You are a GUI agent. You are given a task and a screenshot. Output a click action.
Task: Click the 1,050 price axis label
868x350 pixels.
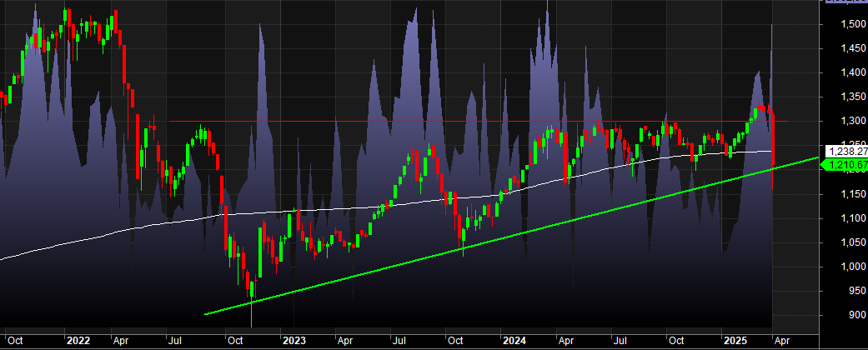845,242
